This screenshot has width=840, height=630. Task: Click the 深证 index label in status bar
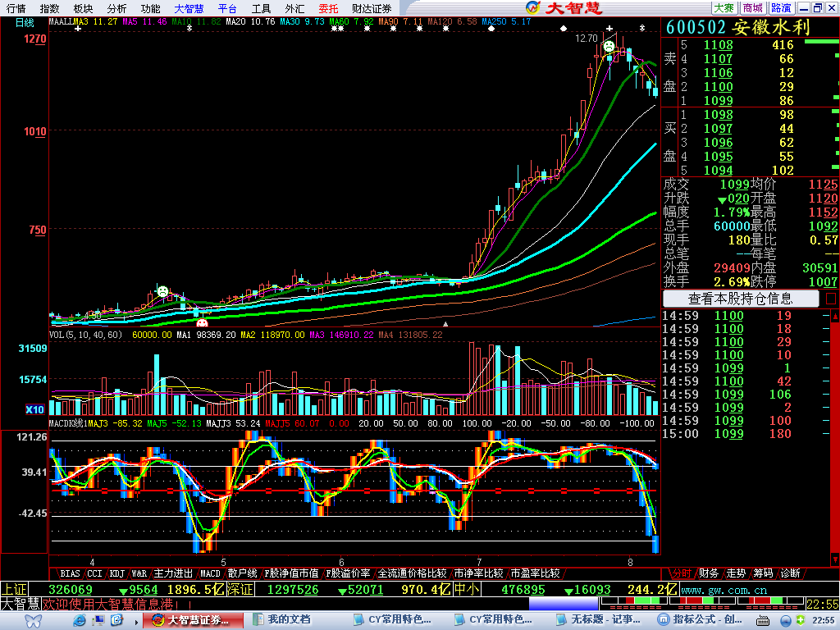pyautogui.click(x=240, y=590)
